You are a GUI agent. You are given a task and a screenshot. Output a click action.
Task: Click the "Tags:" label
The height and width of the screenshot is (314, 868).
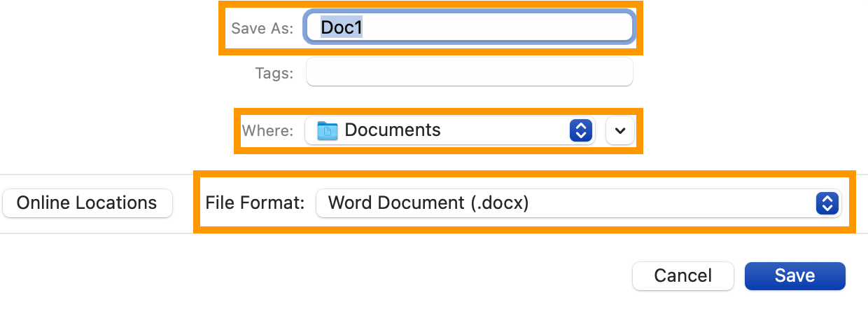tap(274, 73)
